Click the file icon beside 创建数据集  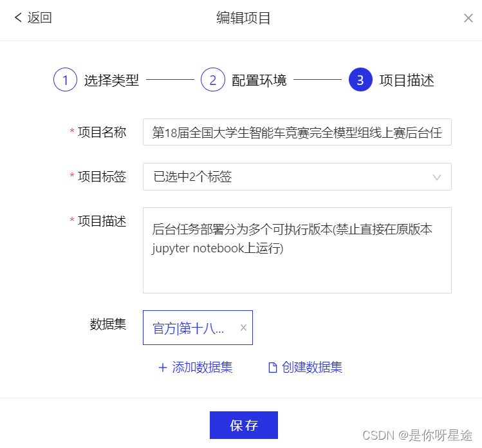click(273, 368)
